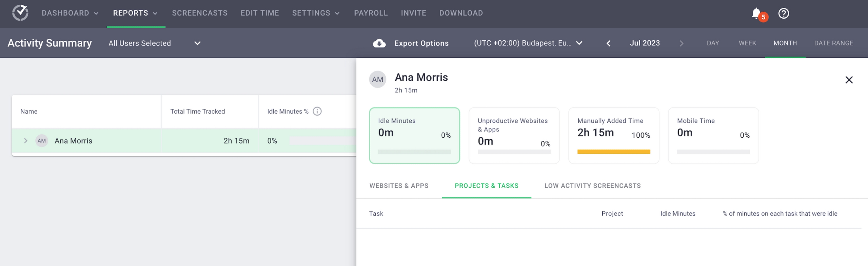Click the AM avatar in the table row
This screenshot has width=868, height=266.
coord(42,141)
